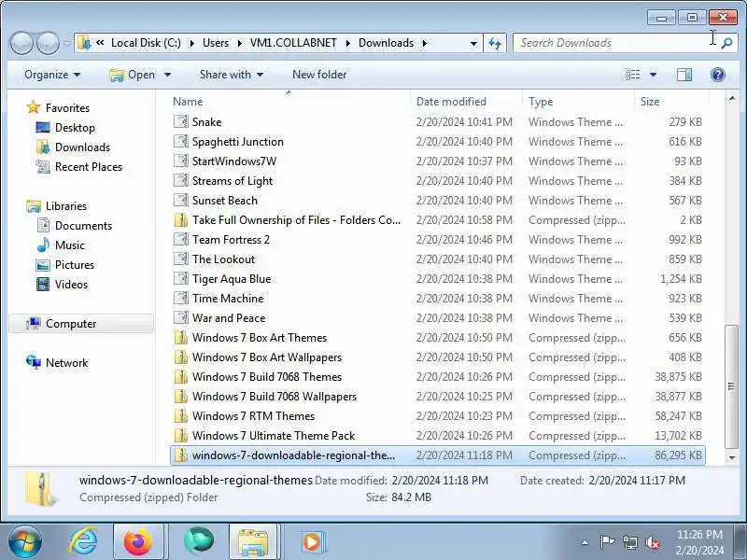Open the Pictures library
747x560 pixels.
click(75, 265)
